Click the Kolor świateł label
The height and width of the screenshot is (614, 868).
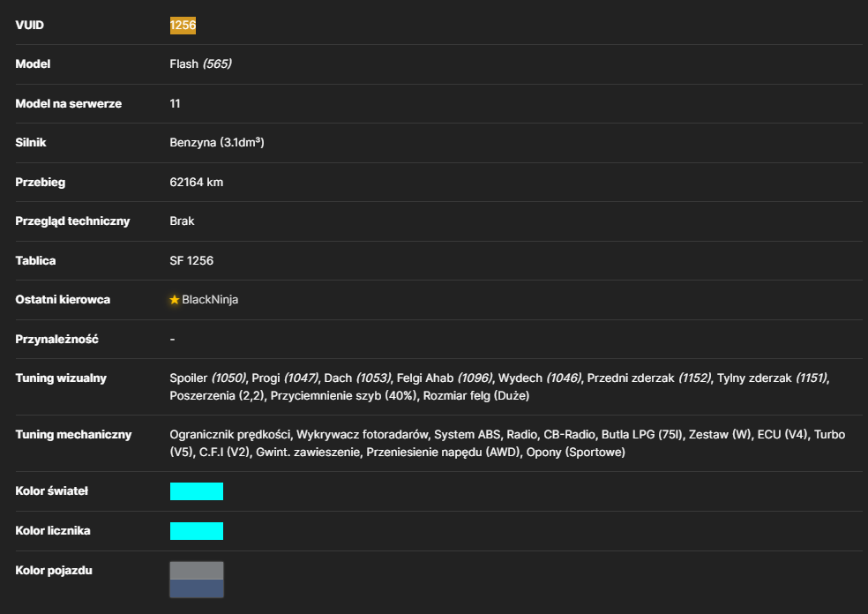51,491
